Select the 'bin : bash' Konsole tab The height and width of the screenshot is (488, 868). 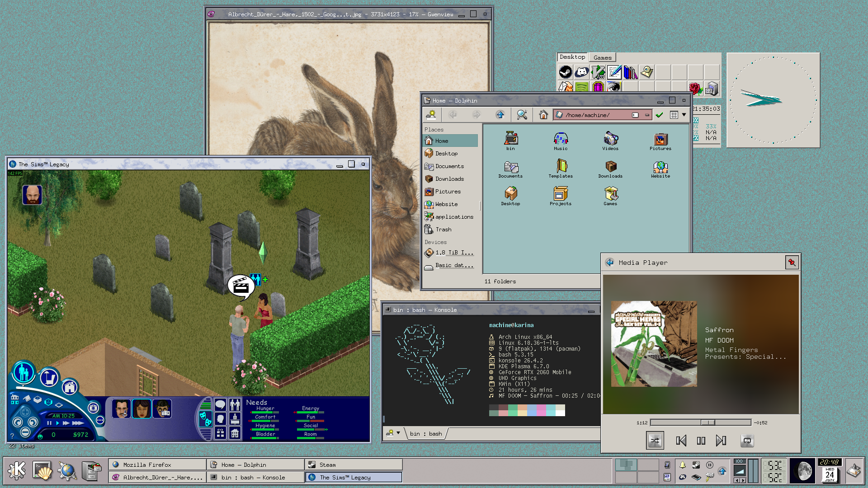click(x=426, y=434)
